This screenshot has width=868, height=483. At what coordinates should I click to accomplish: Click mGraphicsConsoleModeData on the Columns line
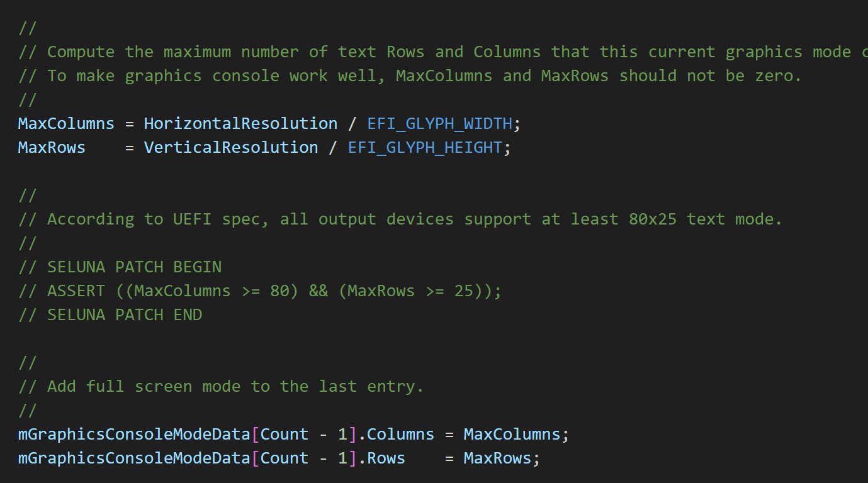coord(134,434)
